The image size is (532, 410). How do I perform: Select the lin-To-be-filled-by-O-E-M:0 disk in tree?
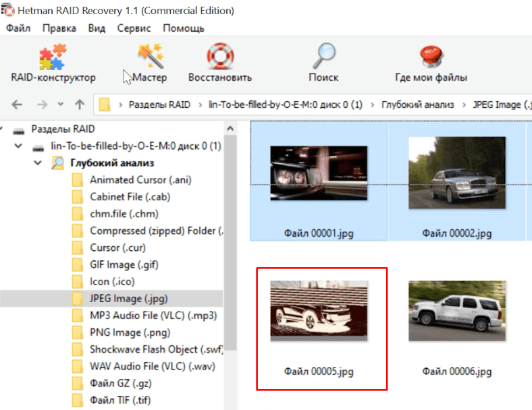click(136, 146)
